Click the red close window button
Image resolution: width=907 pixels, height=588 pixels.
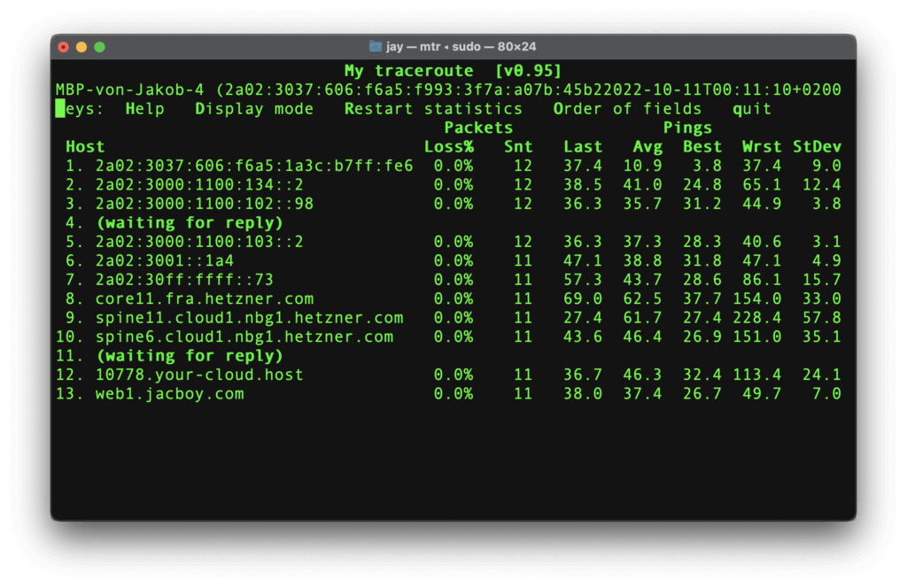[x=64, y=47]
